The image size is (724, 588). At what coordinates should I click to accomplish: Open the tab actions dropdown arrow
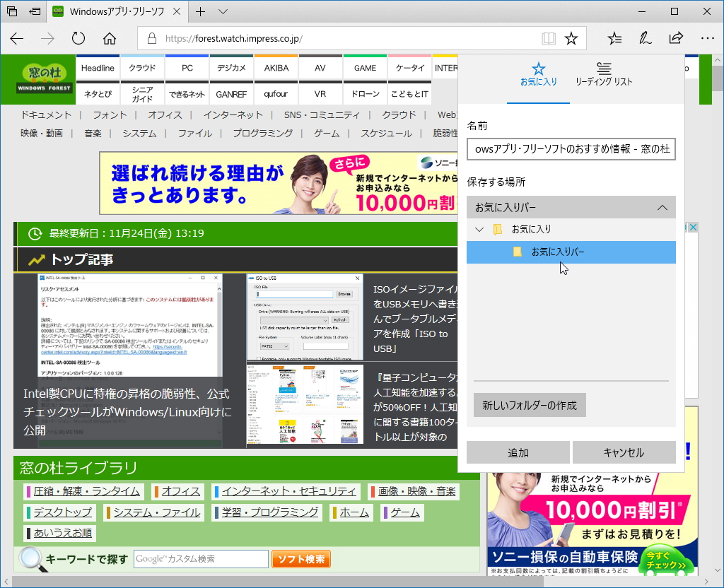tap(222, 11)
